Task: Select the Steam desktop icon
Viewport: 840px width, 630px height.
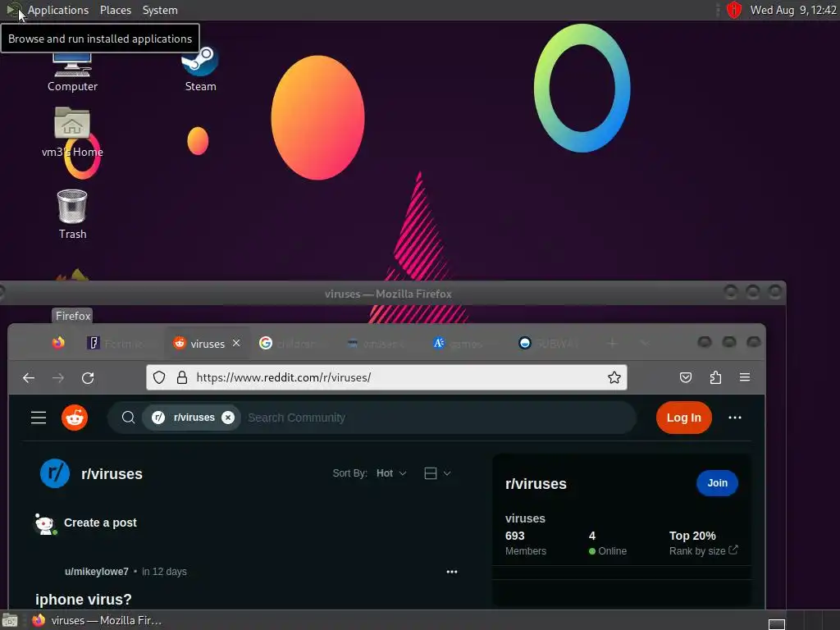Action: tap(200, 70)
